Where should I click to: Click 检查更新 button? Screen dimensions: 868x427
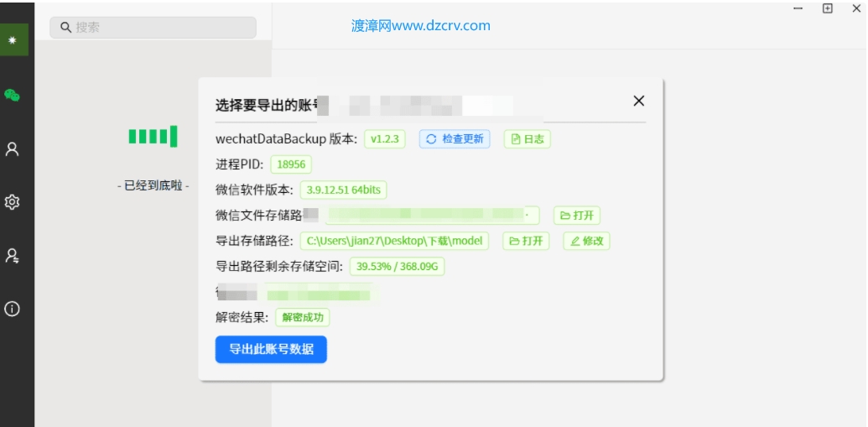tap(455, 139)
